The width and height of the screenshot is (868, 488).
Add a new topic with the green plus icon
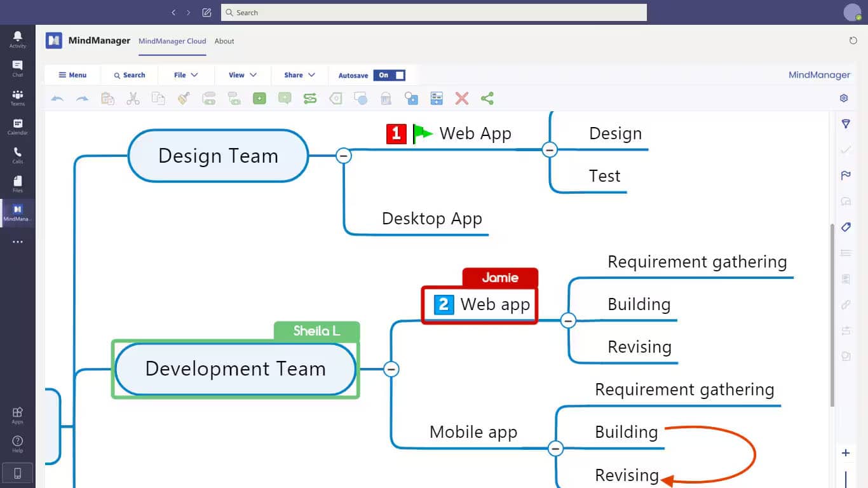[259, 98]
